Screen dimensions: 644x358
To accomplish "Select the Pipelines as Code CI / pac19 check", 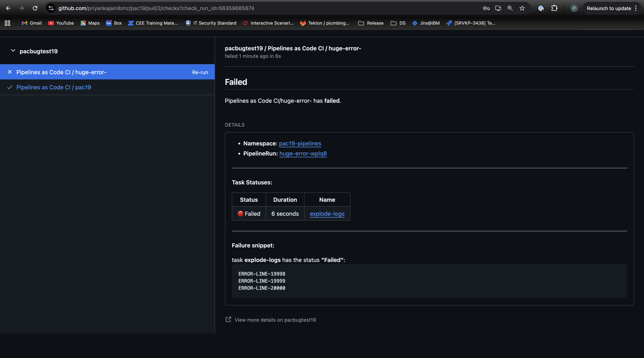I will point(53,87).
